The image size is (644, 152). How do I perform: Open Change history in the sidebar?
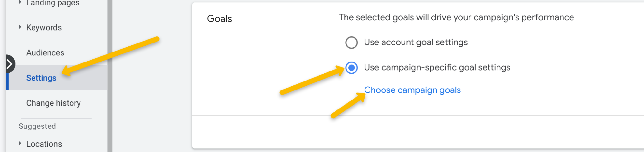(x=53, y=103)
